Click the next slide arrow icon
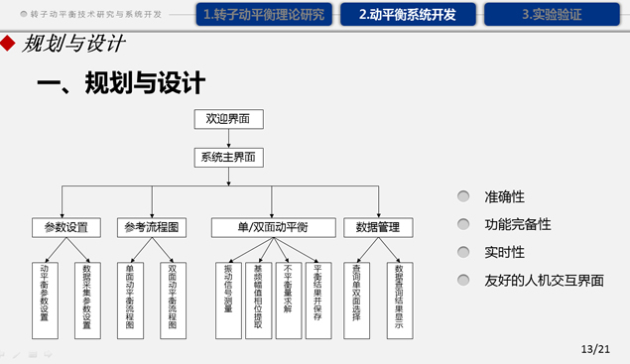This screenshot has height=364, width=630. [x=48, y=355]
